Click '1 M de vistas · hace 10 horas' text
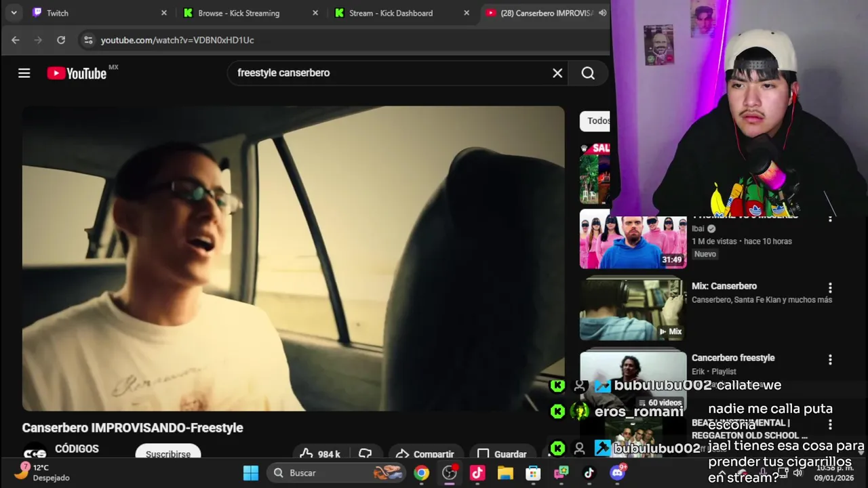868x488 pixels. 742,241
